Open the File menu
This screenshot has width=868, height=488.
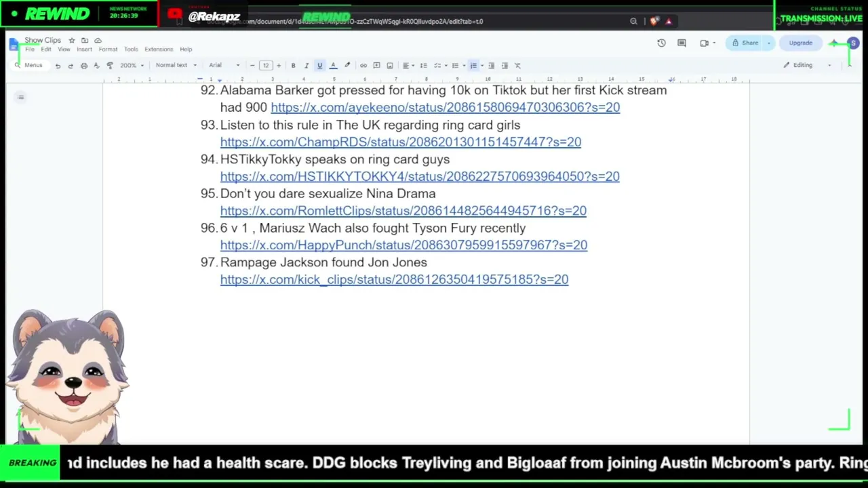[30, 49]
